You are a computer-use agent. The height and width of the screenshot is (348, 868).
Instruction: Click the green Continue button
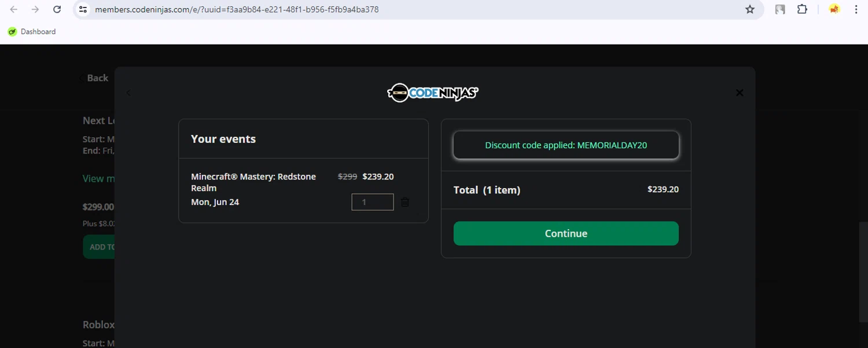(566, 233)
